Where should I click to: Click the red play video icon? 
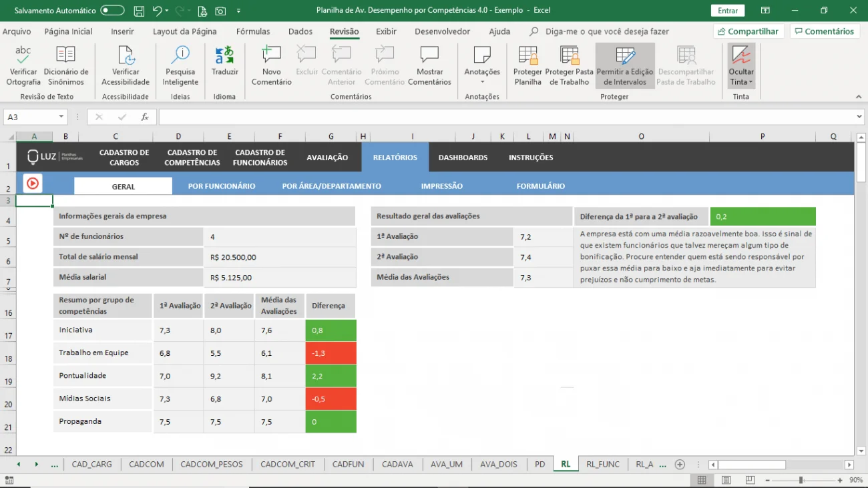point(33,183)
